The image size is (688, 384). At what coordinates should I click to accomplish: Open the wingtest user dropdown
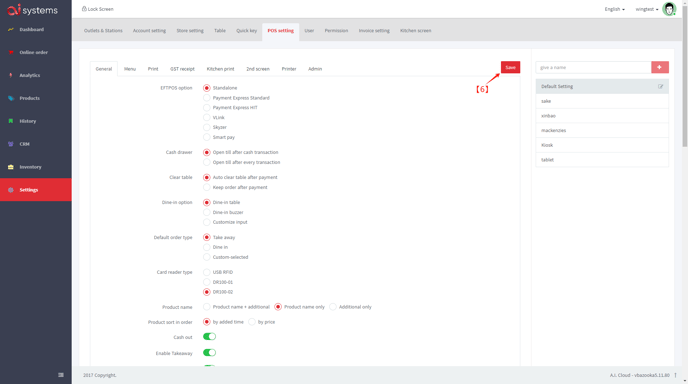point(647,9)
